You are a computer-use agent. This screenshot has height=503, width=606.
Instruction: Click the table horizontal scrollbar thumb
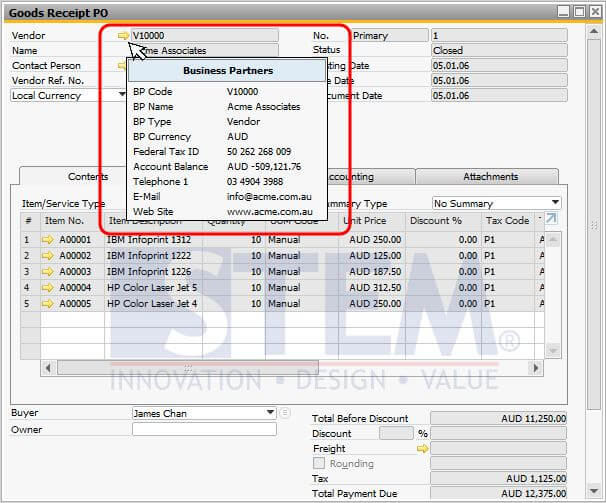point(188,368)
